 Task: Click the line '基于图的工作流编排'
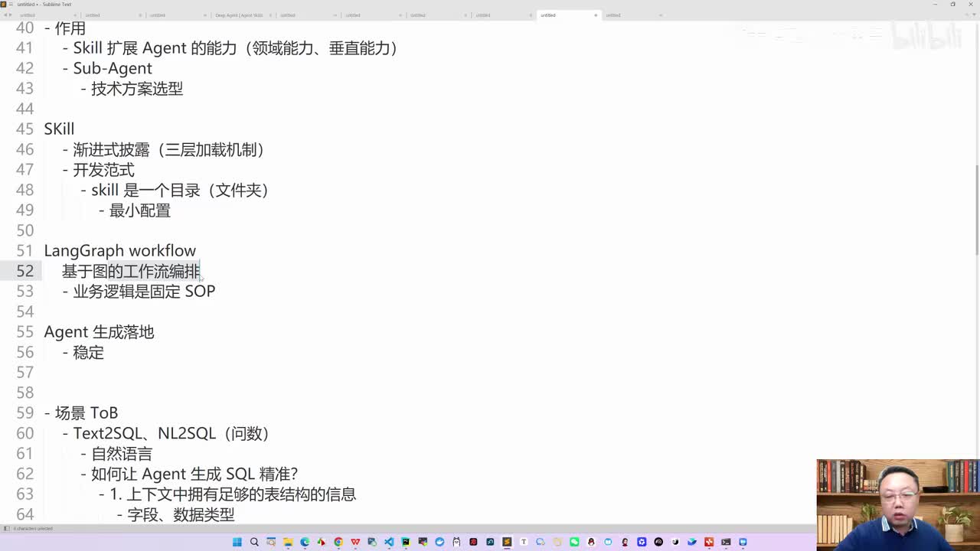(131, 271)
